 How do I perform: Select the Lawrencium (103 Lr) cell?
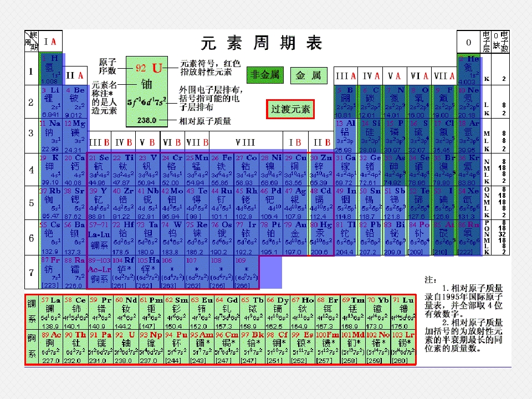point(403,347)
